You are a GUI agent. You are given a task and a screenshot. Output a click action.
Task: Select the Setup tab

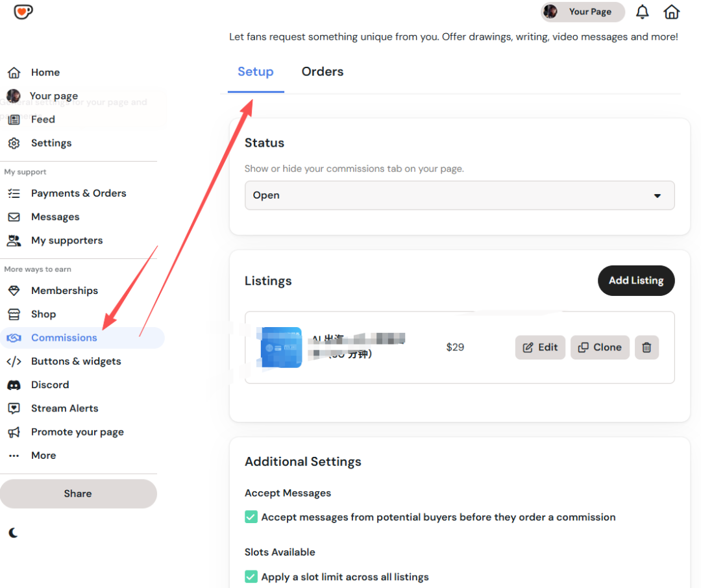click(255, 72)
